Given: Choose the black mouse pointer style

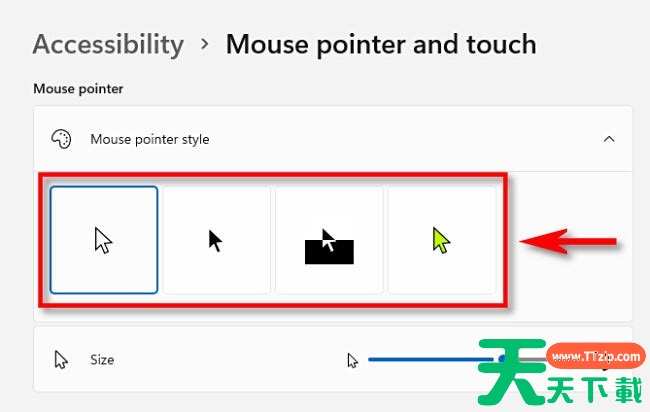Looking at the screenshot, I should 216,240.
